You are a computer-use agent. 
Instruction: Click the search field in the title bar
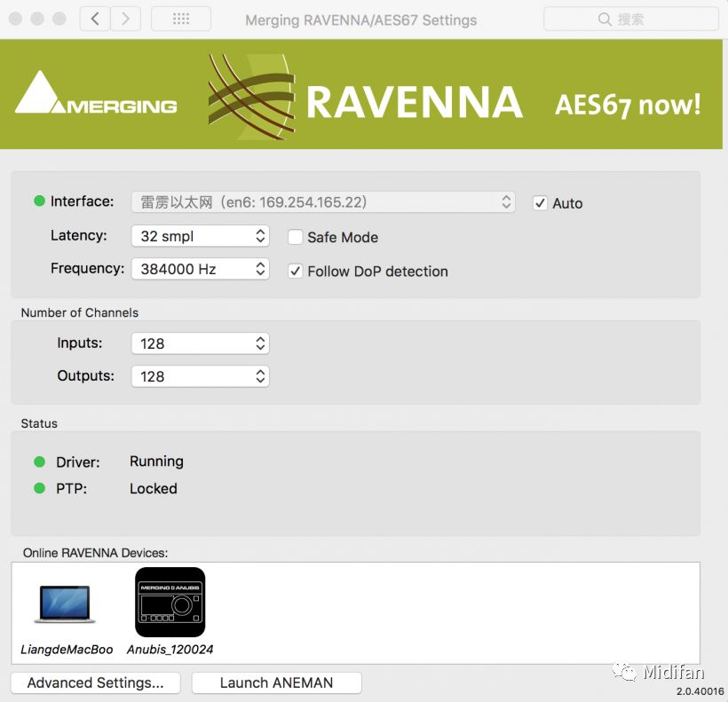pyautogui.click(x=631, y=19)
